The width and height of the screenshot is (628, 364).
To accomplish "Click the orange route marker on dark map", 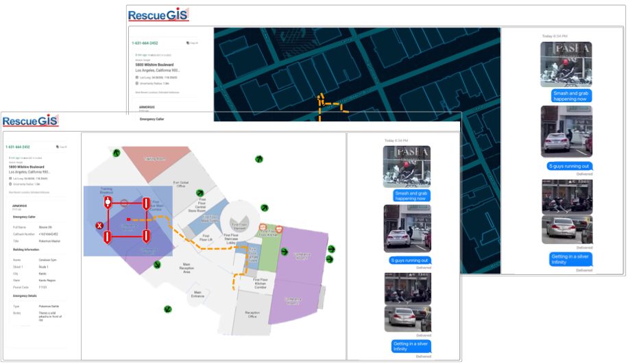I will 318,96.
